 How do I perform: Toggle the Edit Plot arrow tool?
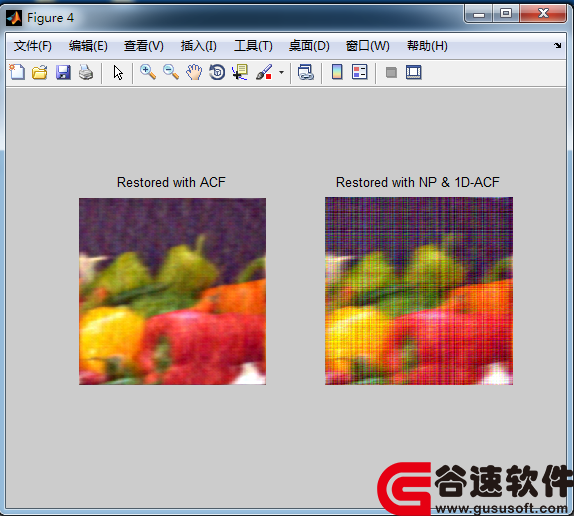click(x=118, y=72)
